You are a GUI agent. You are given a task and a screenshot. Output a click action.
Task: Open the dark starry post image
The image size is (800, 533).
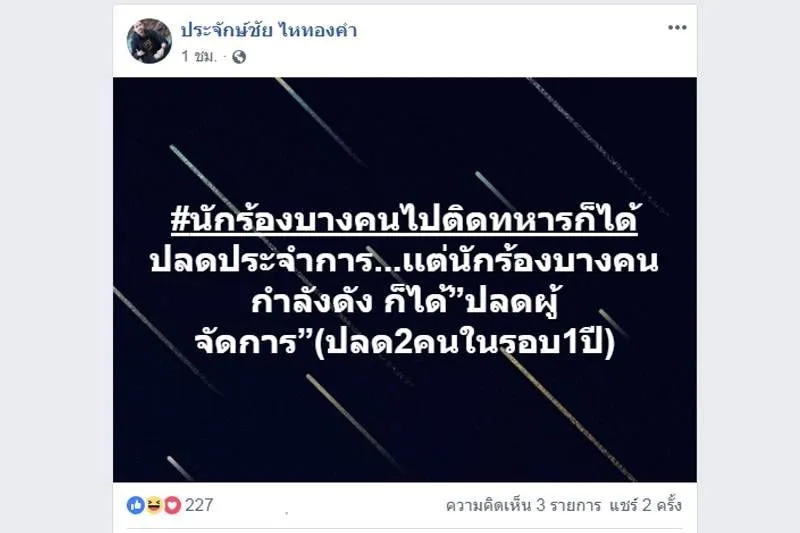click(x=405, y=280)
